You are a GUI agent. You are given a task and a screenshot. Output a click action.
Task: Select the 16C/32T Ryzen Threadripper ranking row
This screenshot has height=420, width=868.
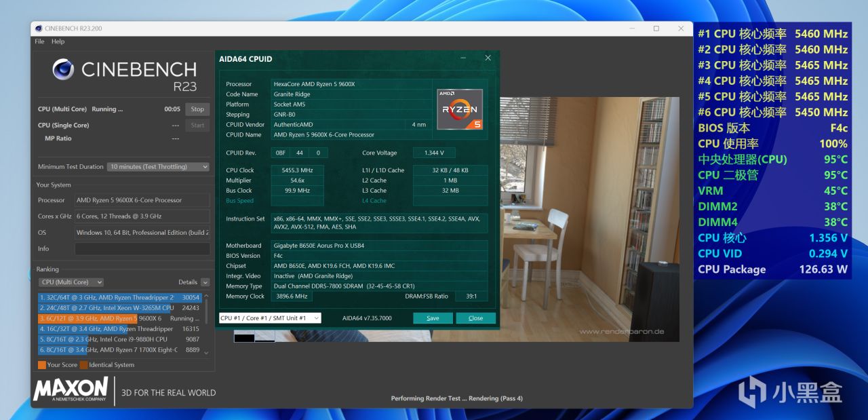pyautogui.click(x=120, y=328)
